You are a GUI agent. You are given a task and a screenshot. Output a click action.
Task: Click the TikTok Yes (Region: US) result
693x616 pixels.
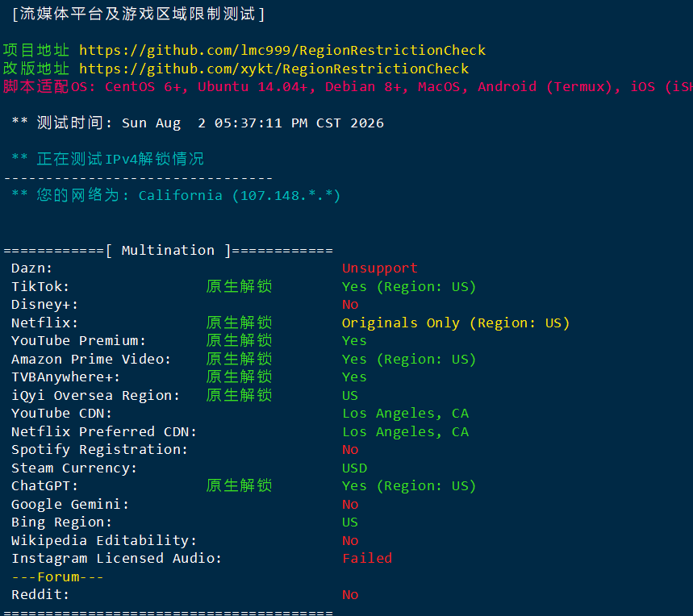(409, 286)
